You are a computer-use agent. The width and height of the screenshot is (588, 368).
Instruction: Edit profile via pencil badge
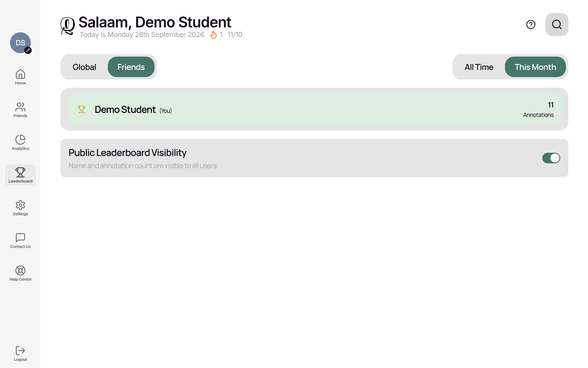[28, 50]
